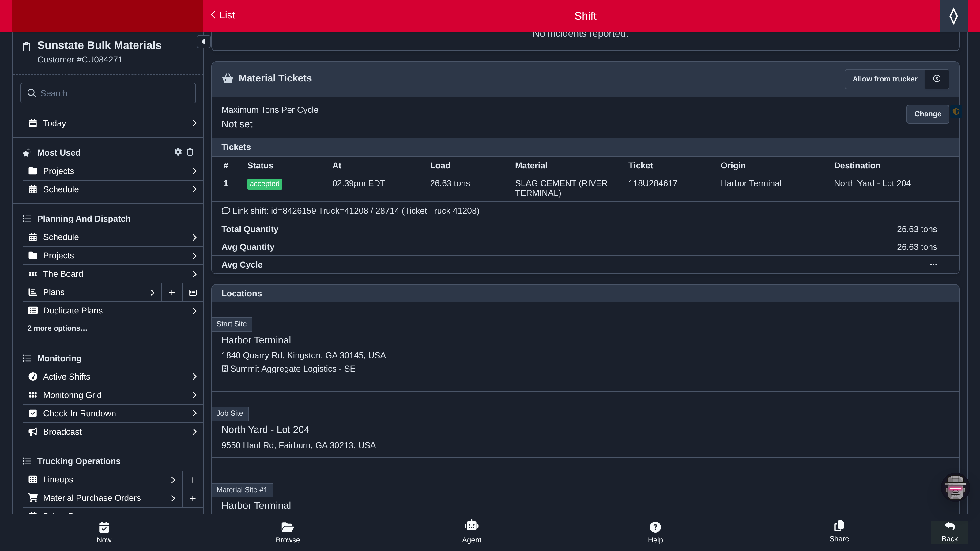Collapse the sidebar panel arrow
This screenshot has width=980, height=551.
pos(203,42)
